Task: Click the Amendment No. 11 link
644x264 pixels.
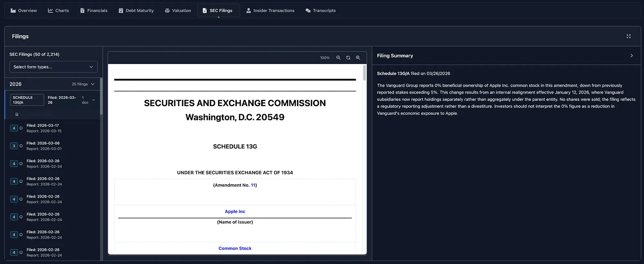Action: point(254,185)
